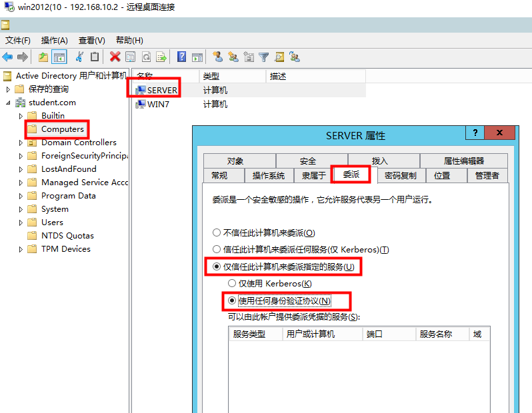Expand the Program Data node
The height and width of the screenshot is (413, 532).
(21, 197)
